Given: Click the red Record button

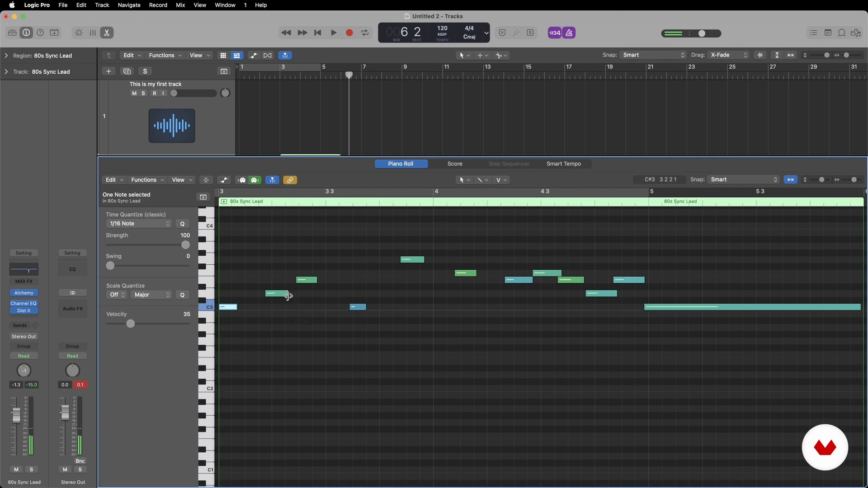Looking at the screenshot, I should (x=349, y=33).
